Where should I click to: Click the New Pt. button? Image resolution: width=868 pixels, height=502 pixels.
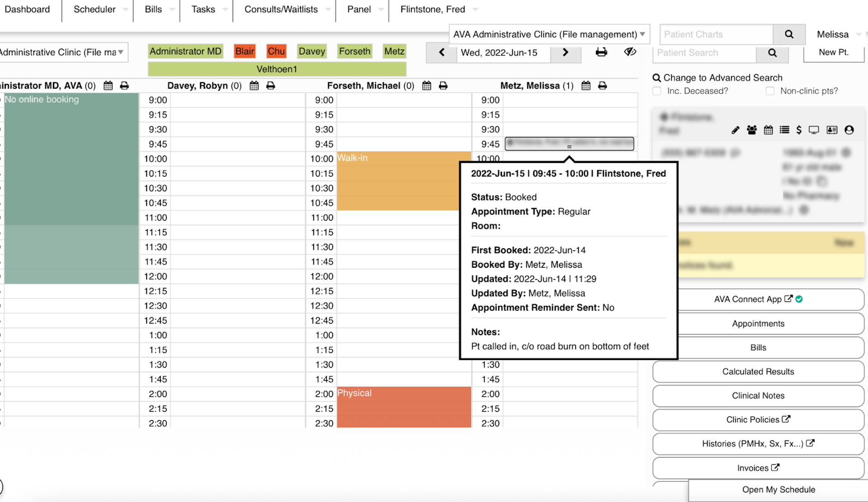coord(833,52)
